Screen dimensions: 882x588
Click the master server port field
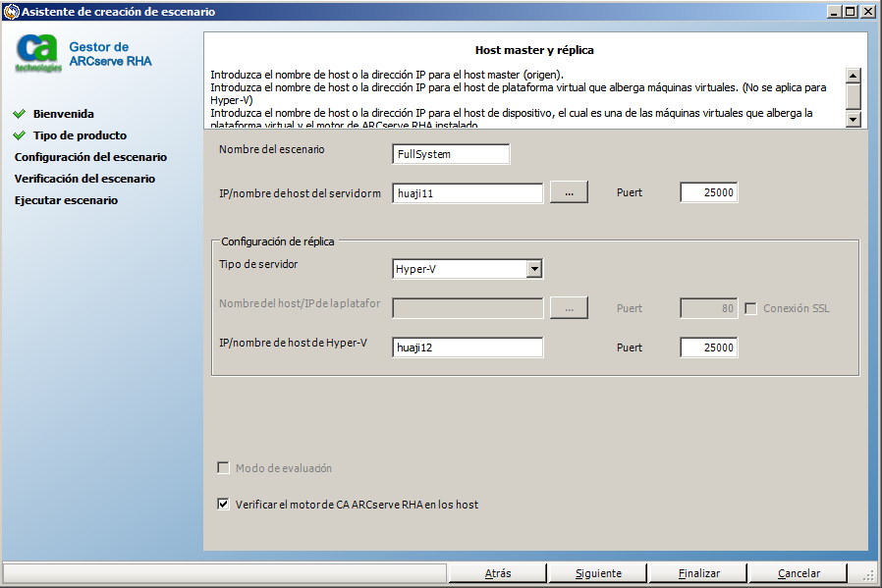(709, 192)
